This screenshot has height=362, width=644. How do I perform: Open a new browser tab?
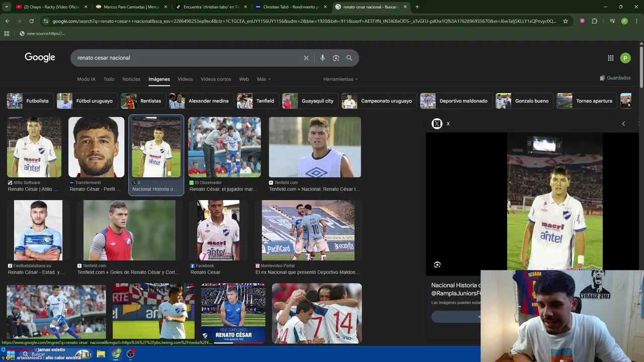coord(417,7)
